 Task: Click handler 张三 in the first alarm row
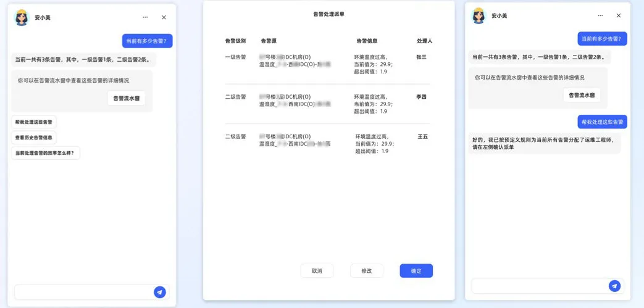pyautogui.click(x=421, y=57)
